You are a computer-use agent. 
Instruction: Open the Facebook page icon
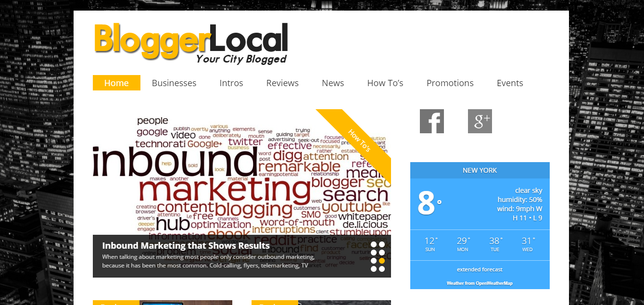[432, 121]
